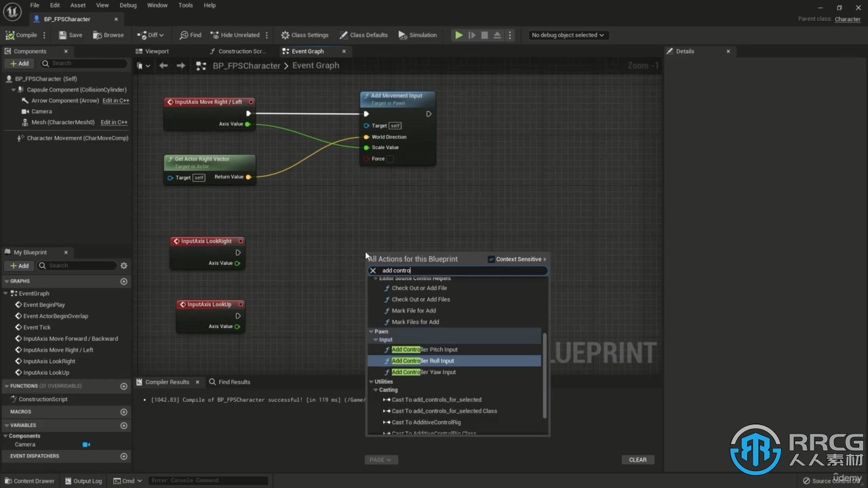Open Class Defaults
868x488 pixels.
[x=364, y=35]
